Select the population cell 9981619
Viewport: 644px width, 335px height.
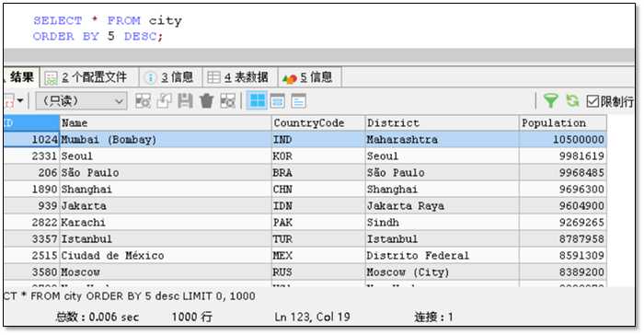pyautogui.click(x=563, y=156)
